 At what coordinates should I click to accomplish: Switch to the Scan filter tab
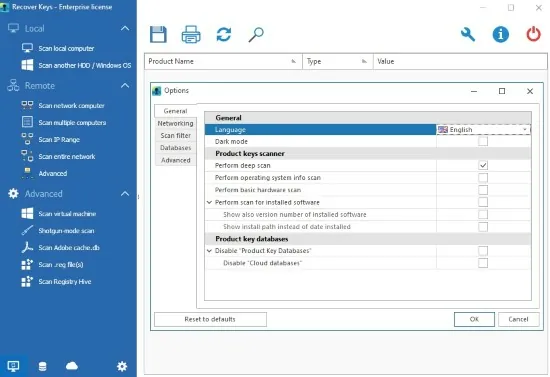click(x=175, y=135)
